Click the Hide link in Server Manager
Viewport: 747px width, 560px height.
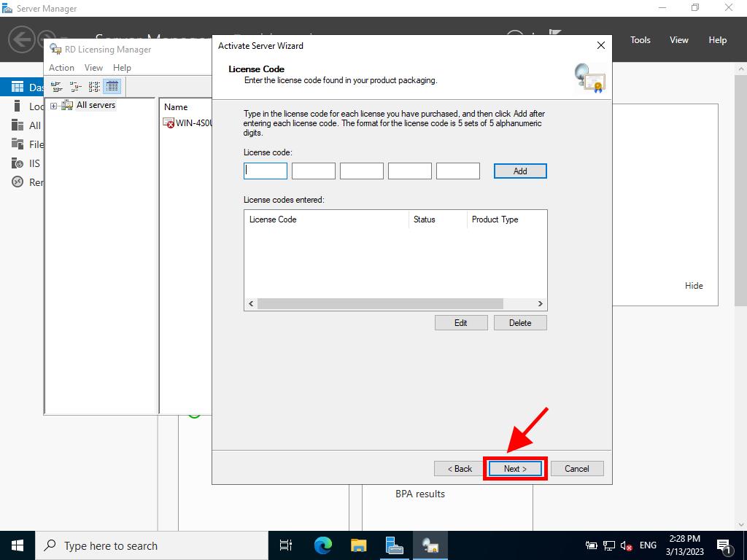click(x=694, y=286)
